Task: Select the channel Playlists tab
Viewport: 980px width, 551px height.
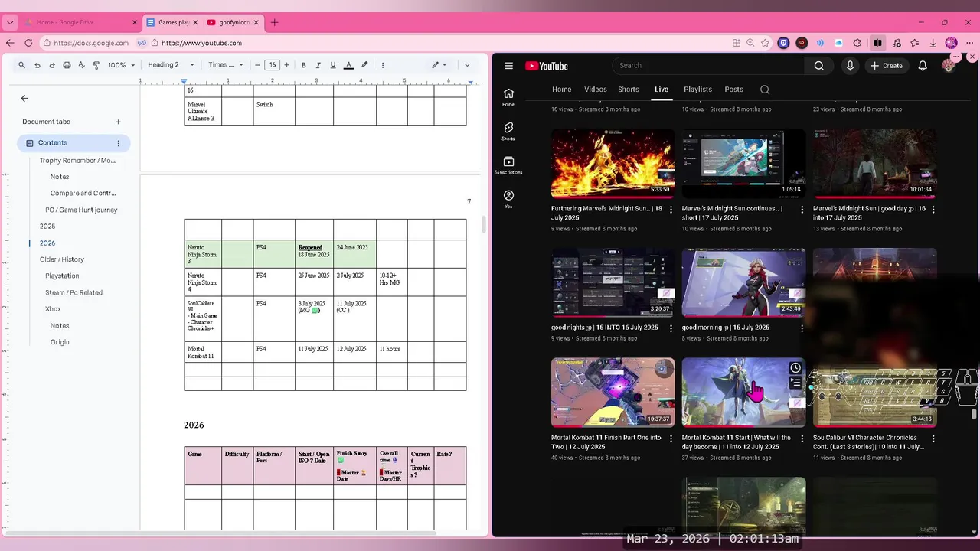Action: 697,90
